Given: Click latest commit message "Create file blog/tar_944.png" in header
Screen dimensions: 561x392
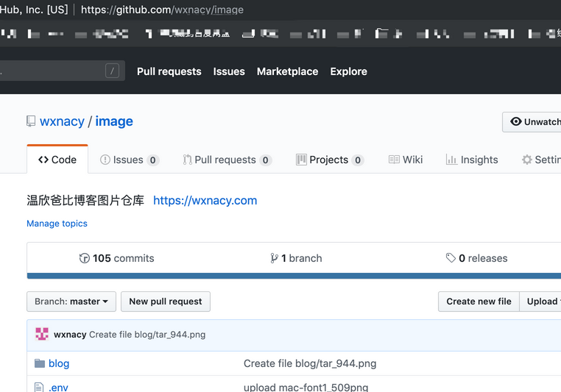Looking at the screenshot, I should point(147,335).
